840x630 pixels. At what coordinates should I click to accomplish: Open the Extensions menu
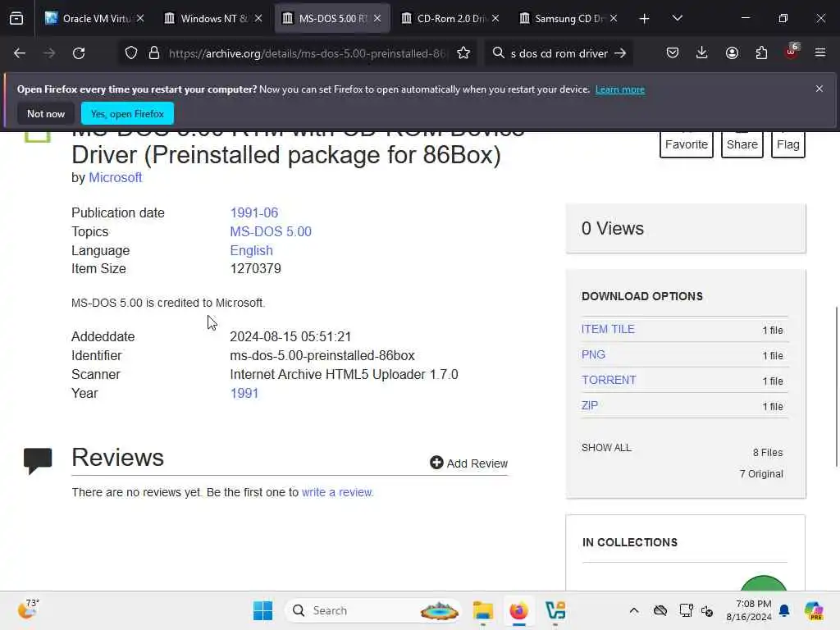point(761,53)
